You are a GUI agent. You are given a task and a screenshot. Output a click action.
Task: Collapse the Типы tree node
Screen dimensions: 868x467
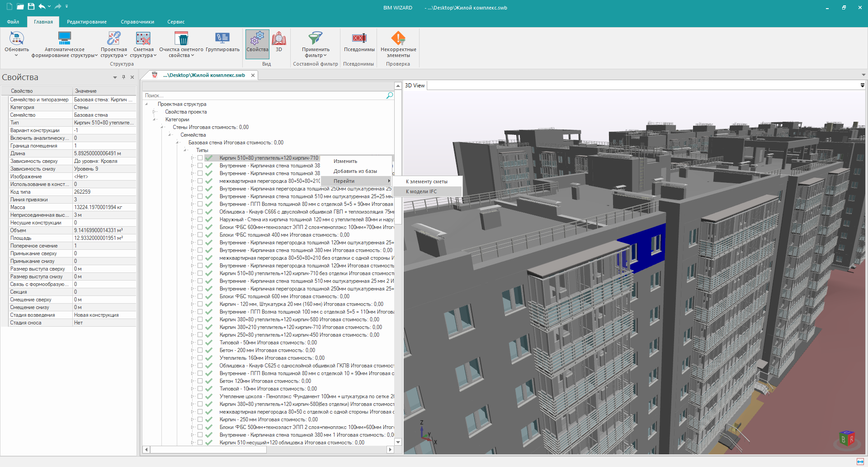coord(185,150)
